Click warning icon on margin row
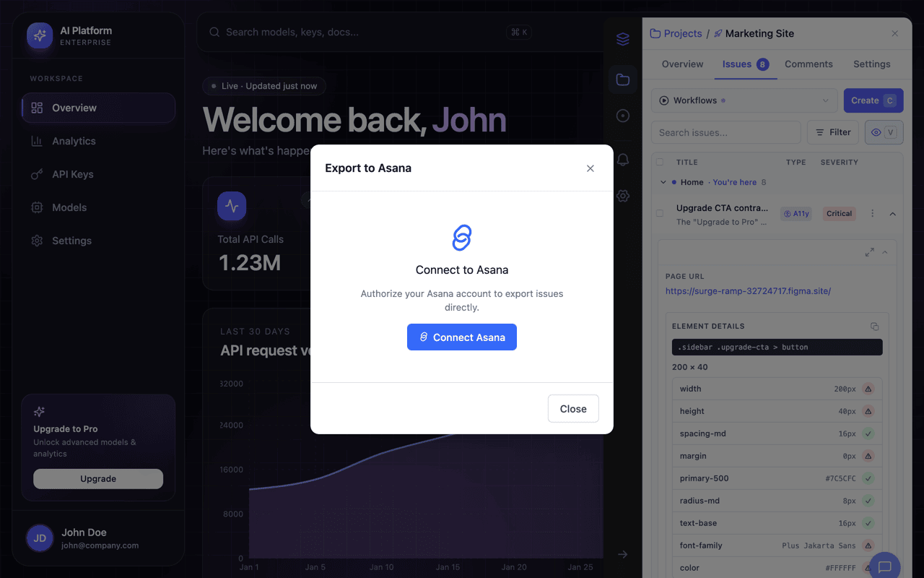This screenshot has height=578, width=924. [x=868, y=456]
